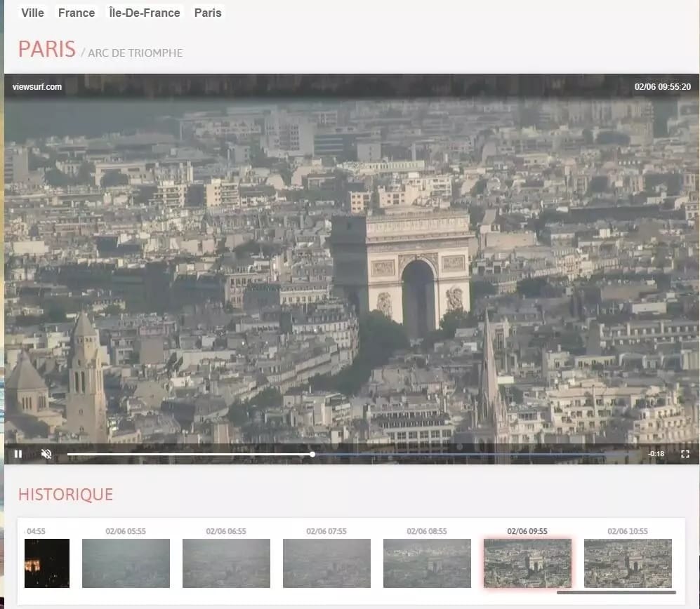Select the 02/06 06:55 history thumbnail
Image resolution: width=700 pixels, height=609 pixels.
click(x=226, y=563)
